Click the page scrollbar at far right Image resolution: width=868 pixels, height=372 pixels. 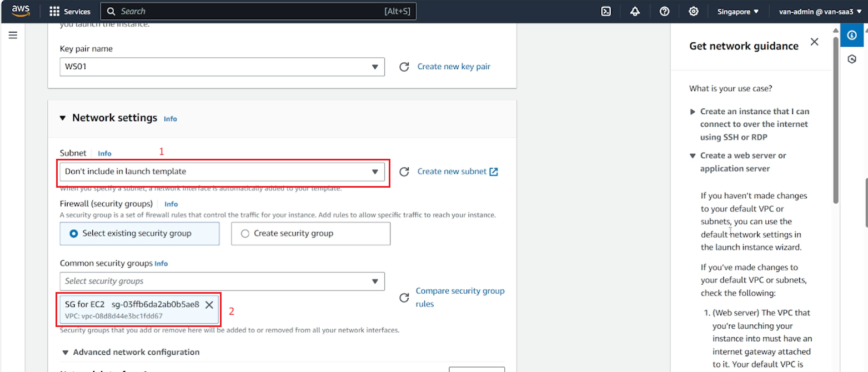[866, 203]
